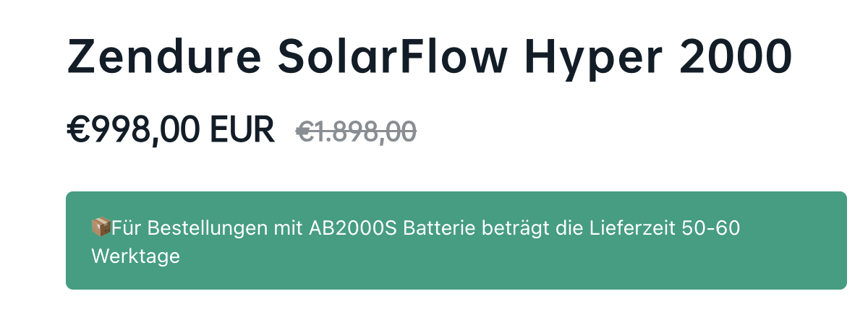Click the word Für after package icon
Screen dimensions: 868x312
[127, 228]
